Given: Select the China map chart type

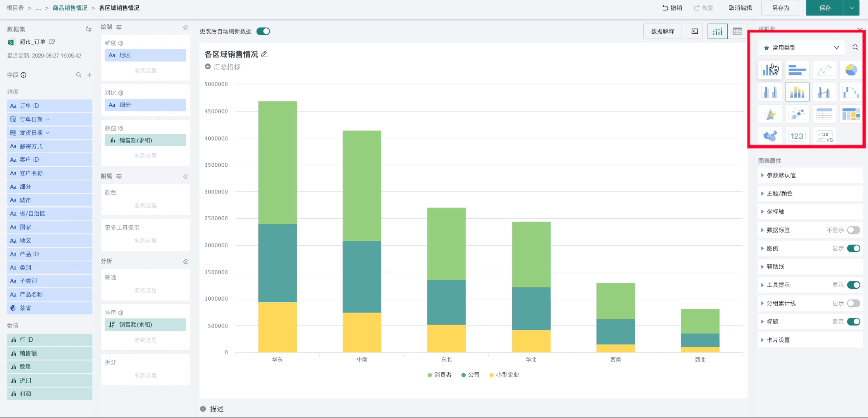Looking at the screenshot, I should (770, 136).
